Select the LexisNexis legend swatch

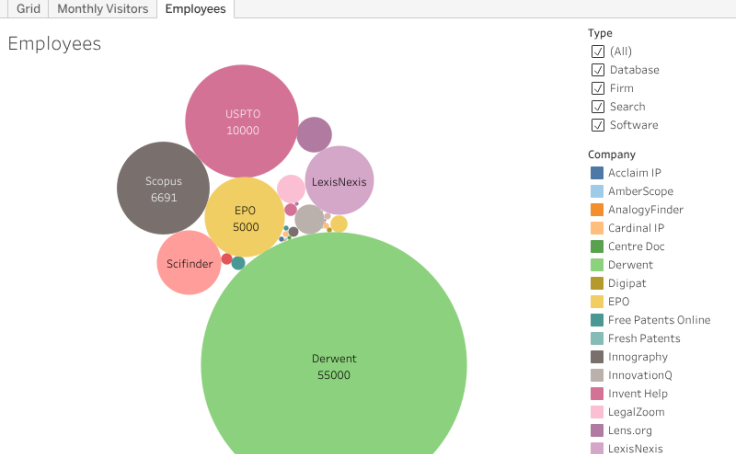point(597,448)
